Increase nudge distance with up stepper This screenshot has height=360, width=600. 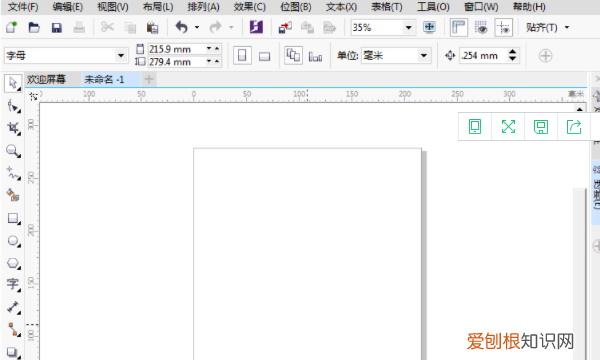pos(512,52)
